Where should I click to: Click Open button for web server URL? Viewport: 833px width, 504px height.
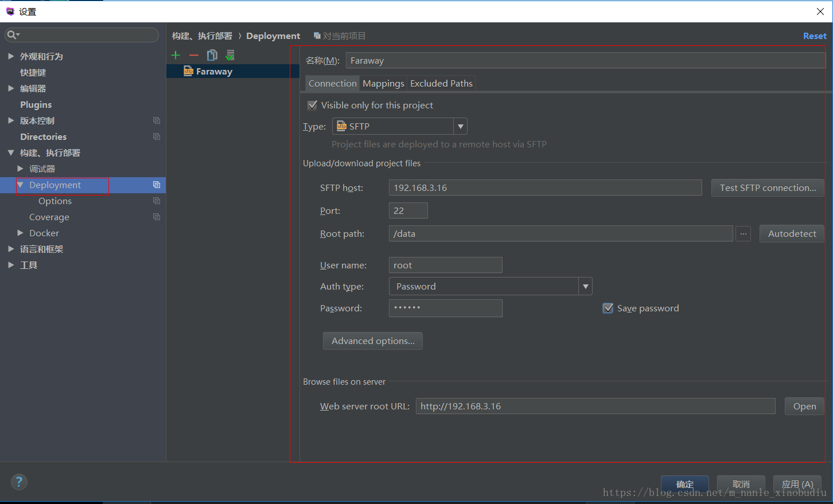(x=804, y=406)
